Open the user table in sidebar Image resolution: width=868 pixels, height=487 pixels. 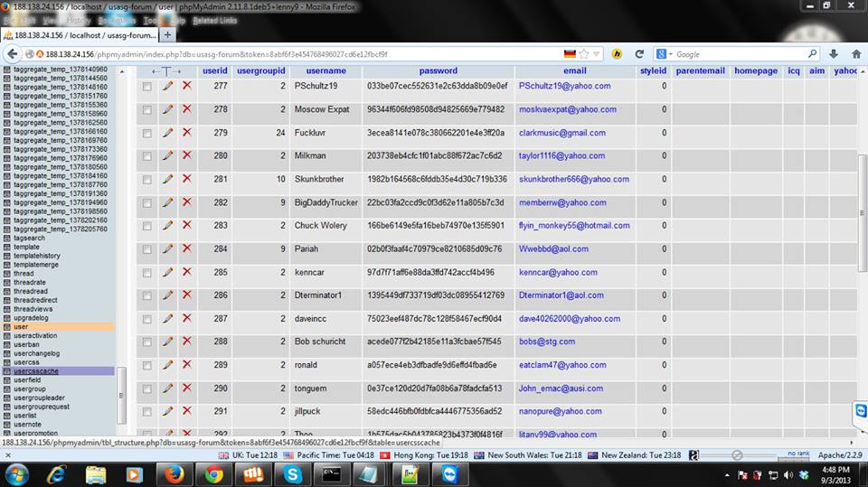pos(21,326)
